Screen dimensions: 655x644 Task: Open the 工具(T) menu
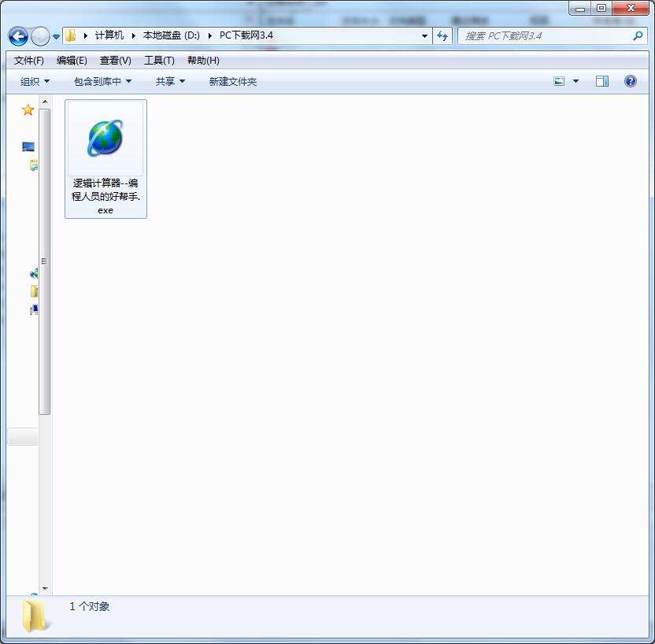coord(159,61)
